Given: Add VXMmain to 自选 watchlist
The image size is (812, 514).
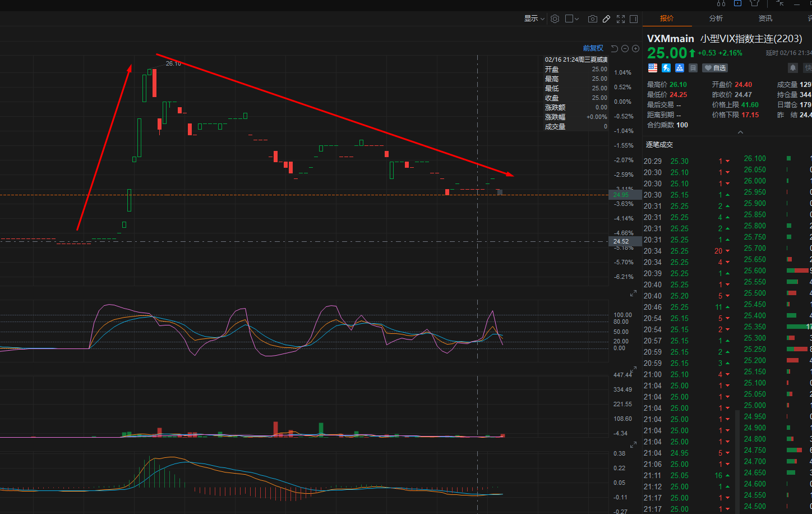Looking at the screenshot, I should tap(715, 68).
